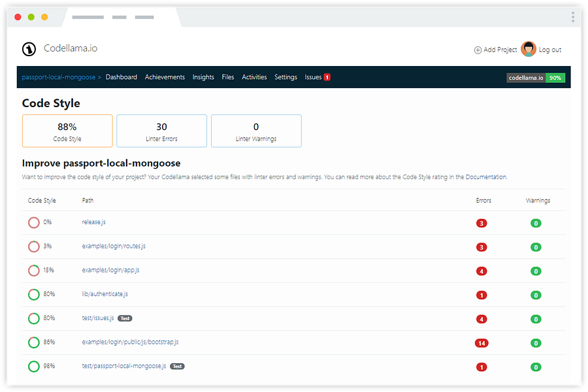The width and height of the screenshot is (588, 392).
Task: Open examples/login/public/js/bootstrap.js file link
Action: point(130,342)
